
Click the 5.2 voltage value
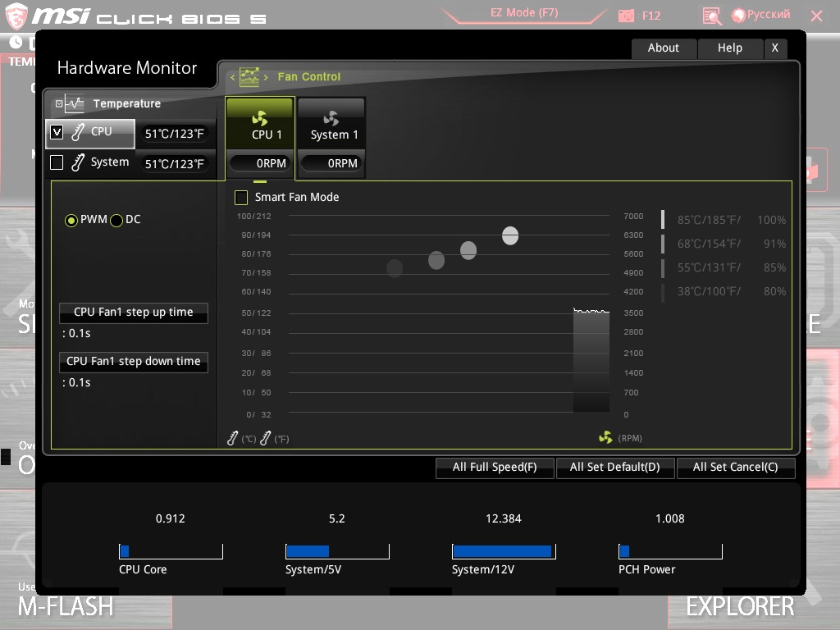337,518
